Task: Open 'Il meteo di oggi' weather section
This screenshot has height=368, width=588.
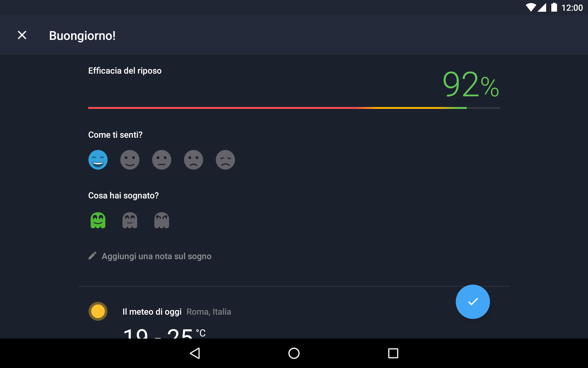Action: coord(152,312)
